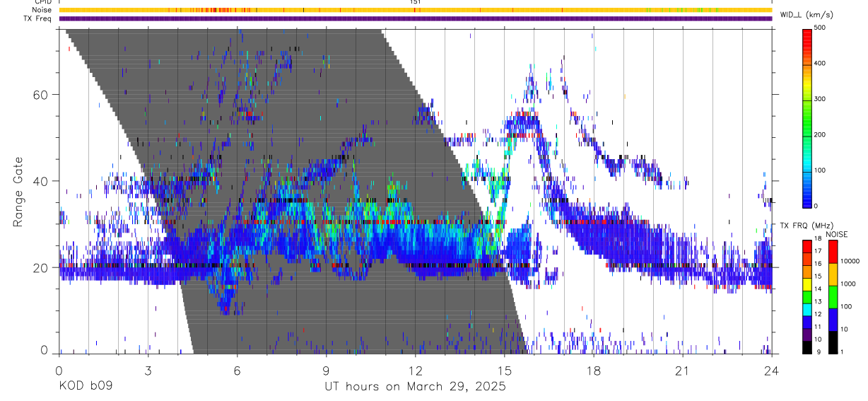
Task: Click the '21' hour tick label
Action: click(683, 370)
